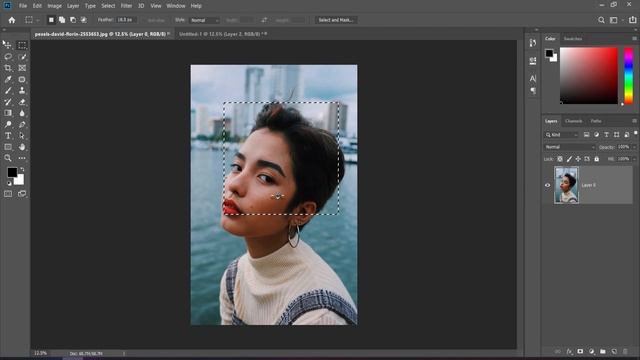Toggle visibility of Layer 0

pos(547,185)
